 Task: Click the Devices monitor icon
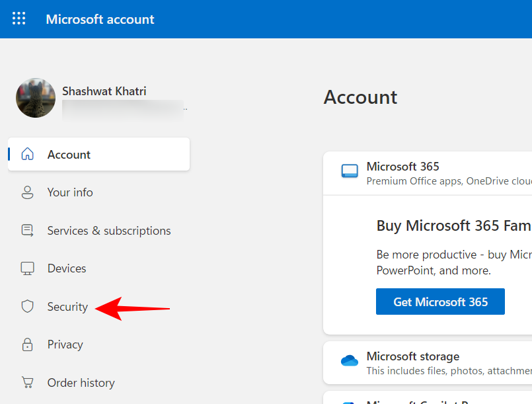point(28,268)
